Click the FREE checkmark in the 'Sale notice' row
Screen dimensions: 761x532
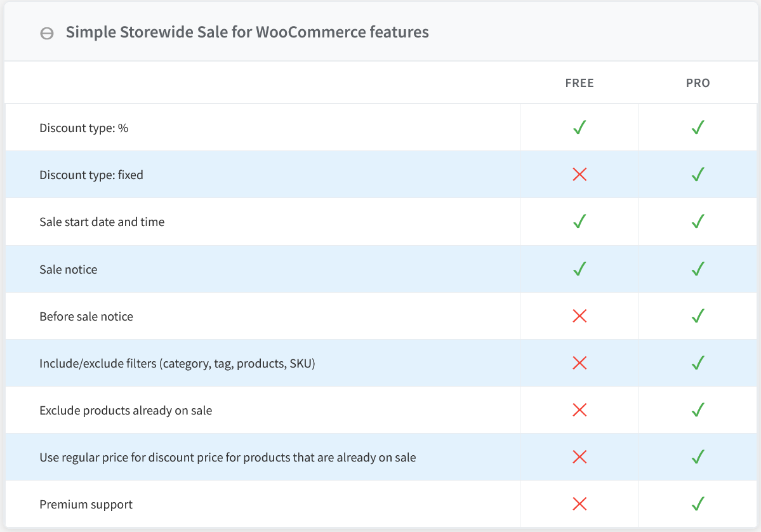579,269
